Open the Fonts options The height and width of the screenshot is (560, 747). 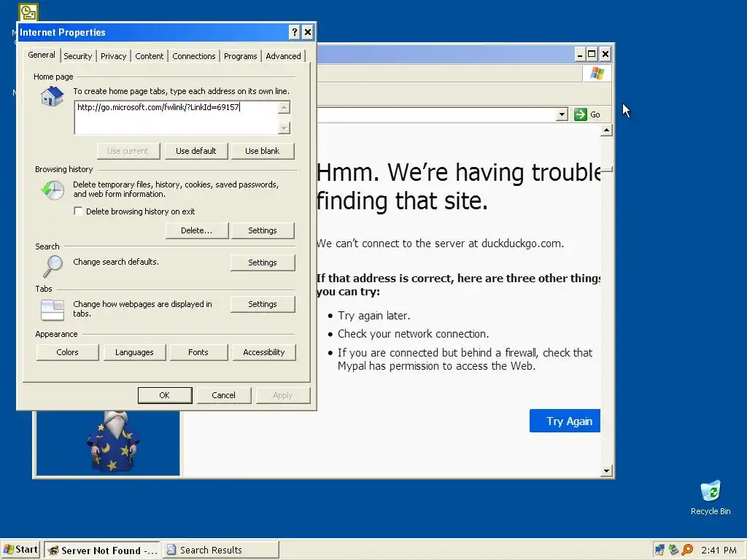(198, 352)
